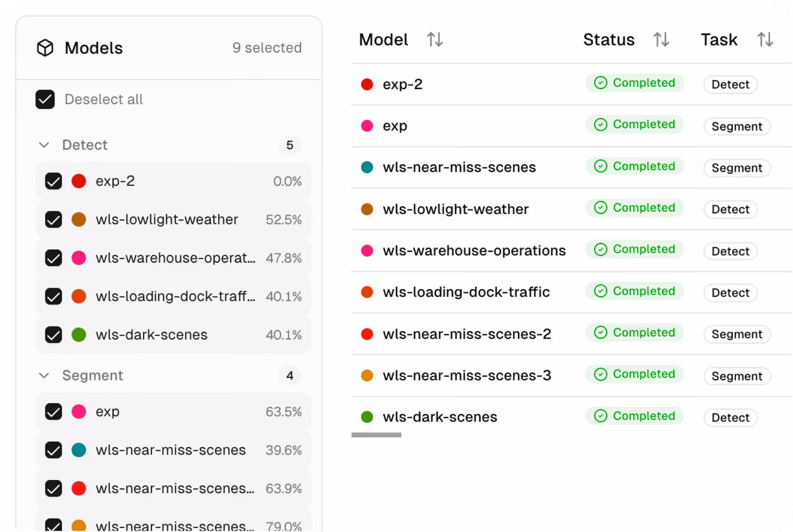The width and height of the screenshot is (793, 532).
Task: Click Segment task tag on exp row
Action: tap(737, 126)
